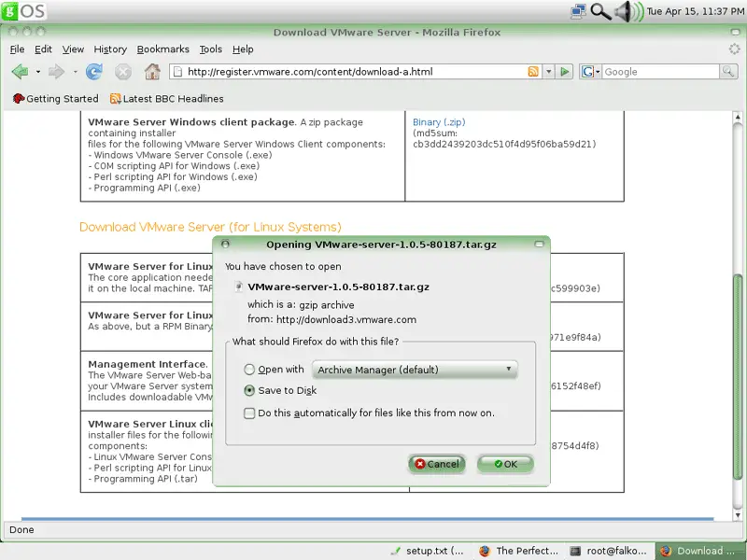Click the Back navigation arrow
747x560 pixels.
point(20,72)
